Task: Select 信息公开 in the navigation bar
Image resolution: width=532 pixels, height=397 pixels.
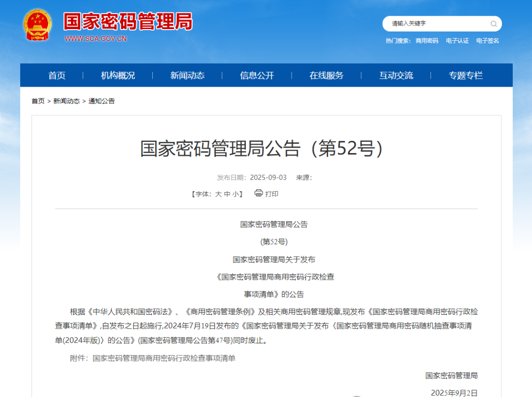Action: 257,75
